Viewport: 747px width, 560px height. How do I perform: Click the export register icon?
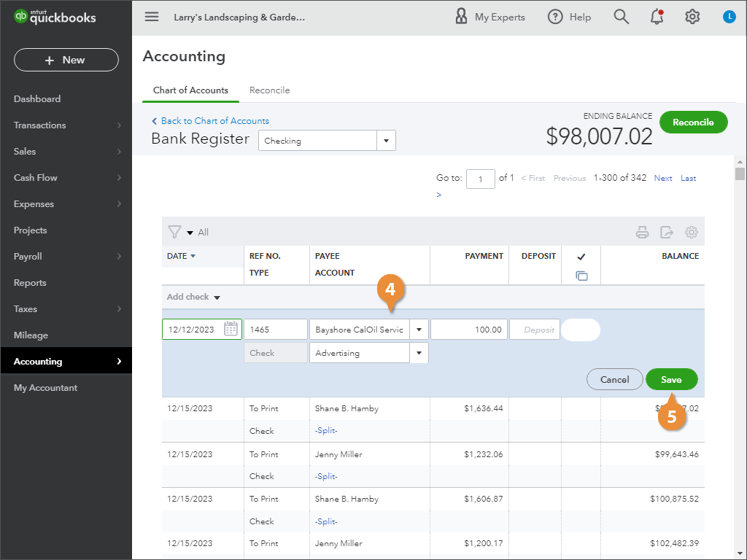(667, 233)
